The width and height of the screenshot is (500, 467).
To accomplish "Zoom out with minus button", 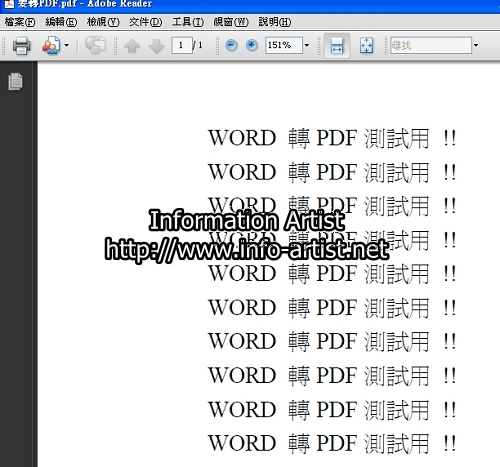I will click(231, 45).
